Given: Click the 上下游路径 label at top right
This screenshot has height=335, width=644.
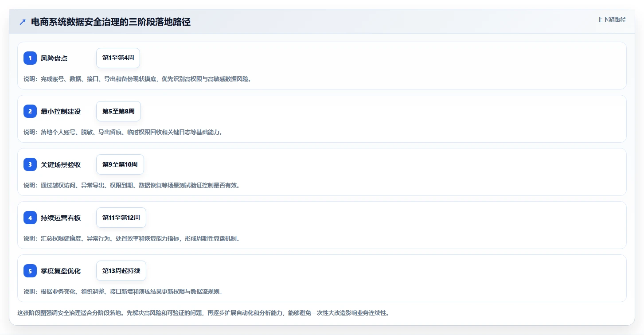Looking at the screenshot, I should point(611,19).
